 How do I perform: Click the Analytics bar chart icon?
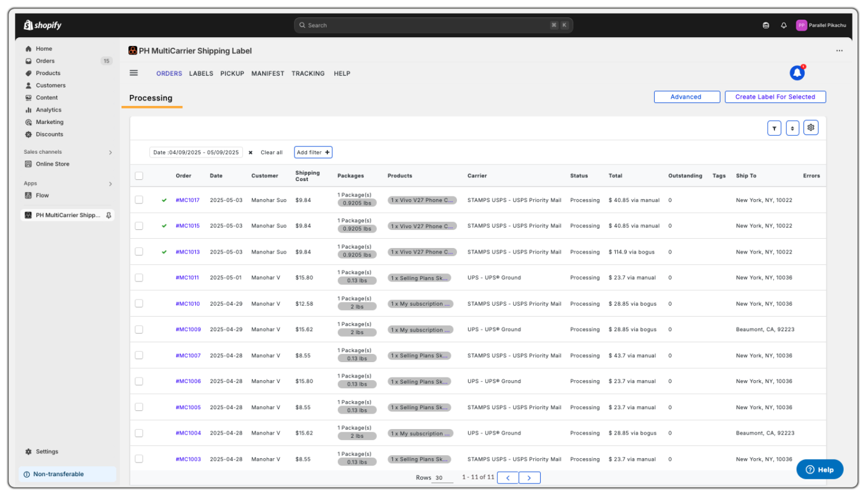pyautogui.click(x=29, y=110)
